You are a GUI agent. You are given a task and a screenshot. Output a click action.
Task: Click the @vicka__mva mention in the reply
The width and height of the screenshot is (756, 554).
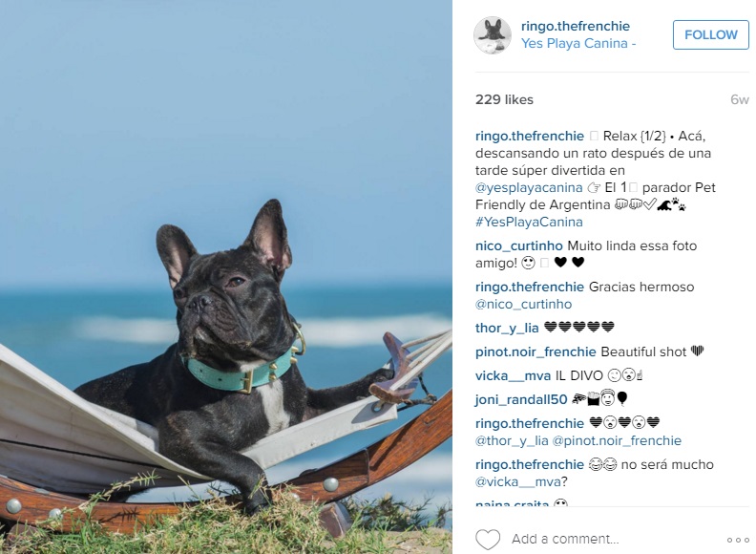[x=517, y=481]
